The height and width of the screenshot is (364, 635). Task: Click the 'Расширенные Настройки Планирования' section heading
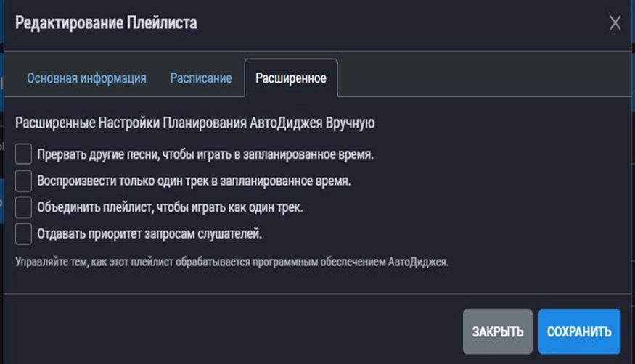(x=194, y=123)
